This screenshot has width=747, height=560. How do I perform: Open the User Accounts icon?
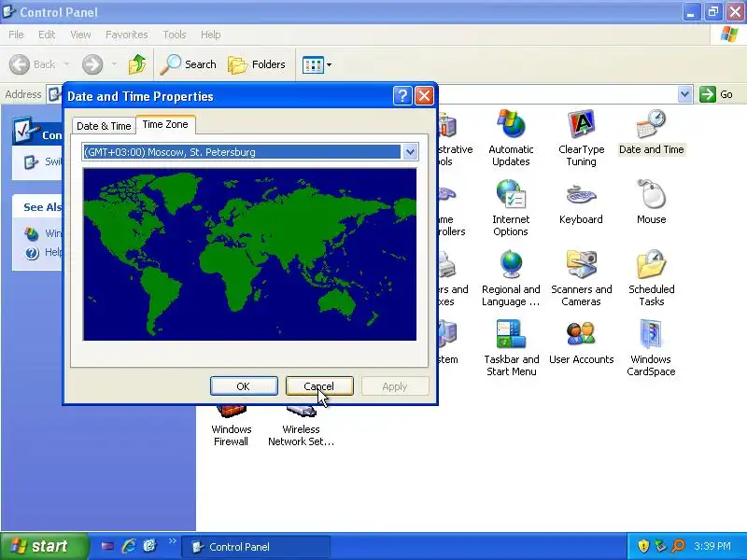click(x=581, y=343)
